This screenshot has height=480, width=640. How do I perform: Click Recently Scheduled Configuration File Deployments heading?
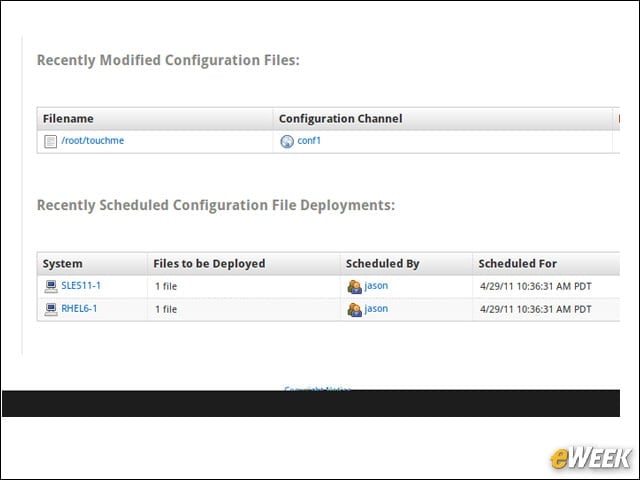click(216, 205)
